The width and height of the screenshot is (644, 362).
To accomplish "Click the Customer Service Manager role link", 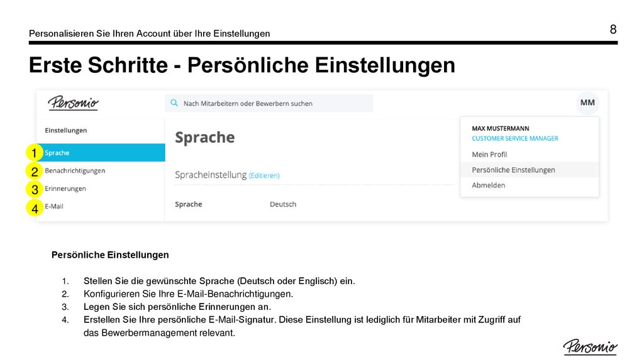I will click(515, 139).
